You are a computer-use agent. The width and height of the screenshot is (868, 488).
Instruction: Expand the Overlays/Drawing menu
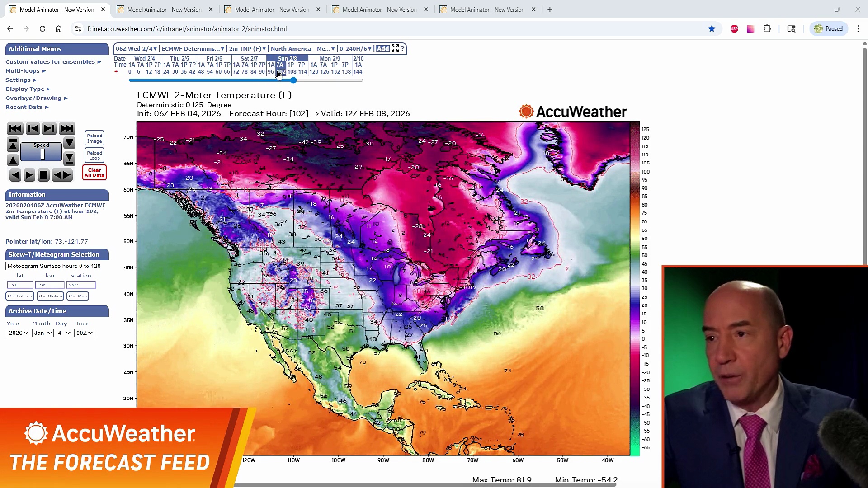point(36,99)
